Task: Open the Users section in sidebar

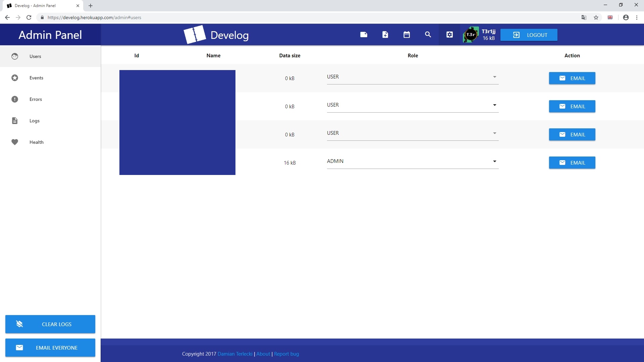Action: point(50,56)
